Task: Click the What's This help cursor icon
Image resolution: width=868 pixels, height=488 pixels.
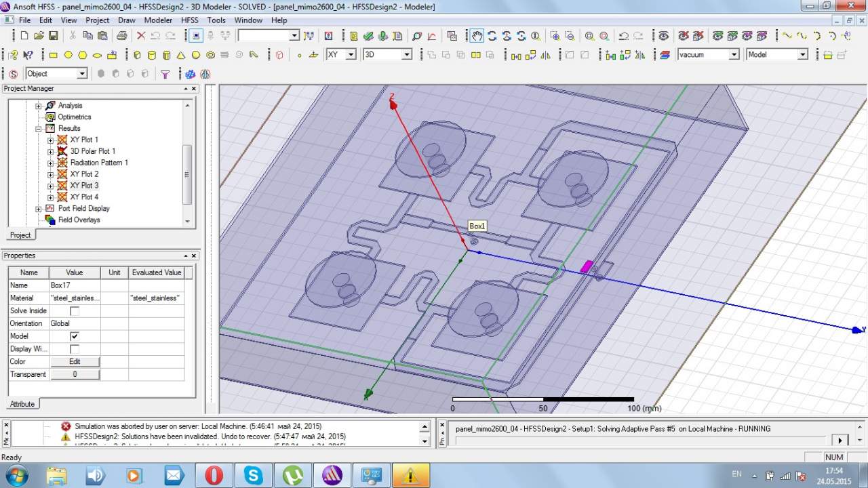Action: point(28,55)
